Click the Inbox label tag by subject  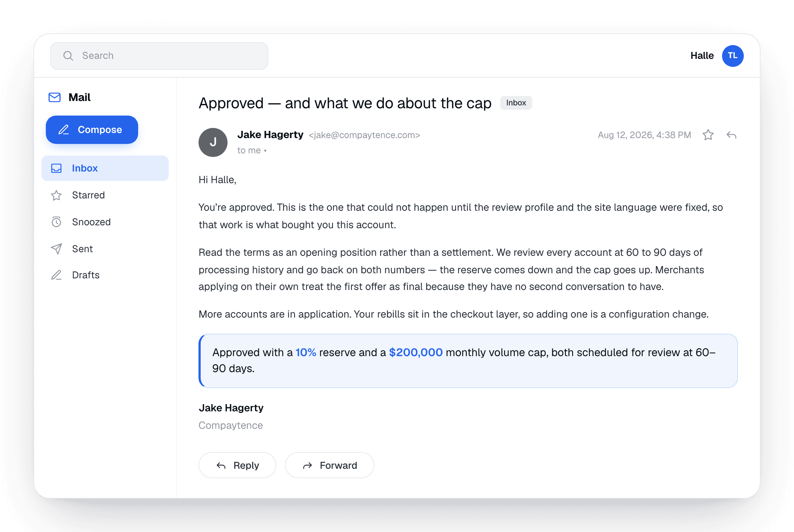click(x=516, y=103)
